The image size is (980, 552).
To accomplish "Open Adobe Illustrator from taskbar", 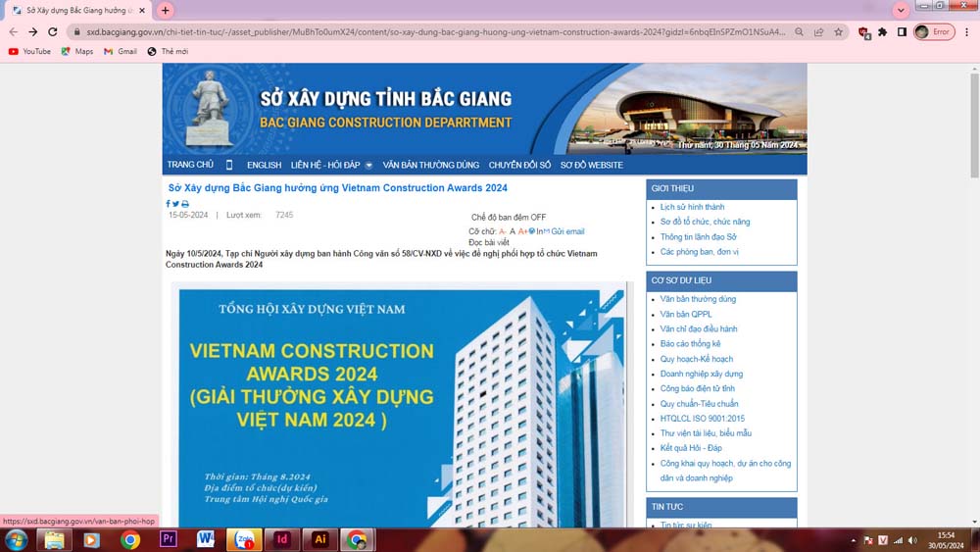I will point(320,539).
